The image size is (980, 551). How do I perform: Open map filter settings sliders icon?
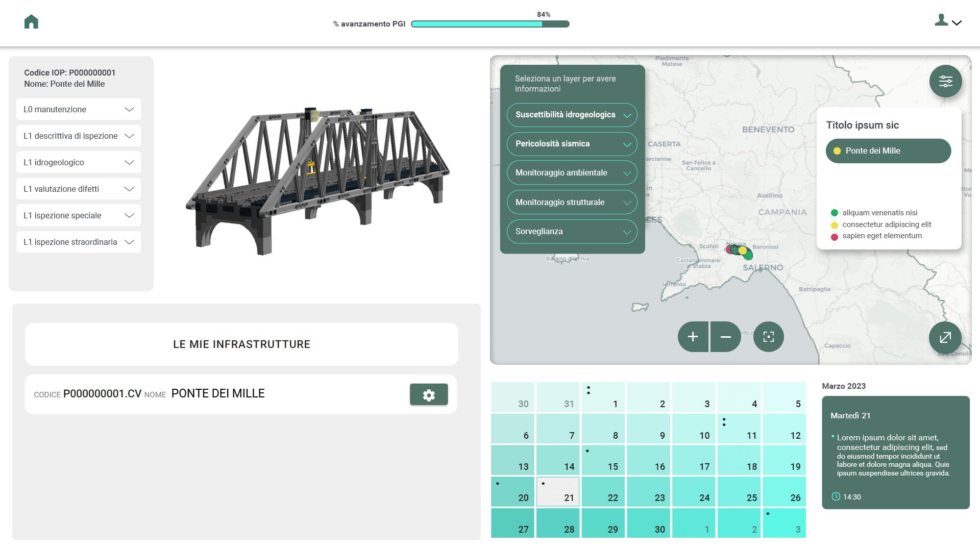[945, 81]
